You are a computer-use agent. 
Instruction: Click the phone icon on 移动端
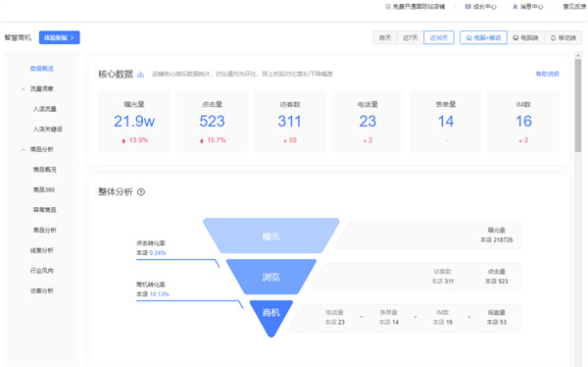(x=553, y=38)
